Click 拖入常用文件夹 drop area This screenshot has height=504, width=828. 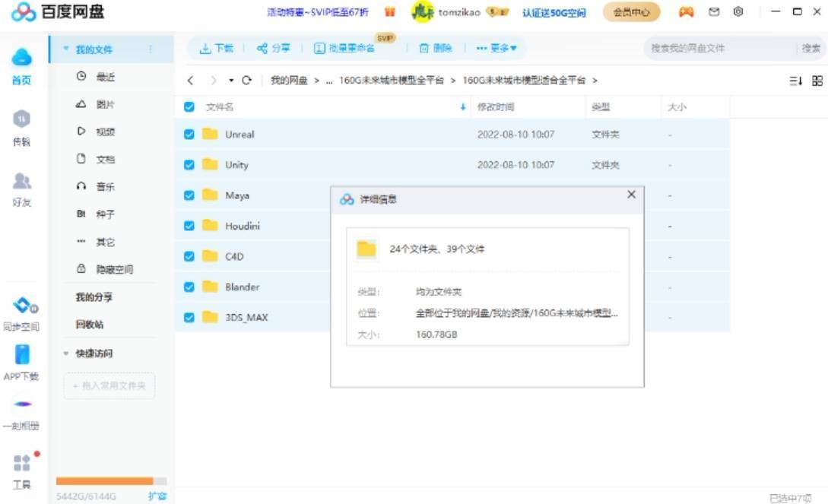click(109, 385)
